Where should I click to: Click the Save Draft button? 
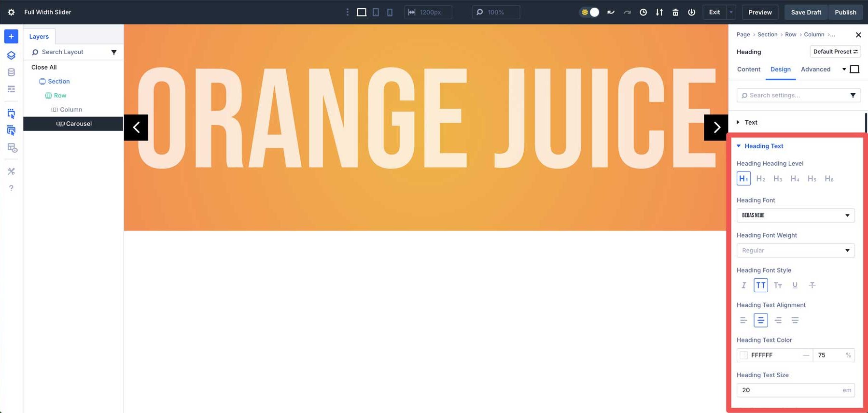(x=806, y=12)
